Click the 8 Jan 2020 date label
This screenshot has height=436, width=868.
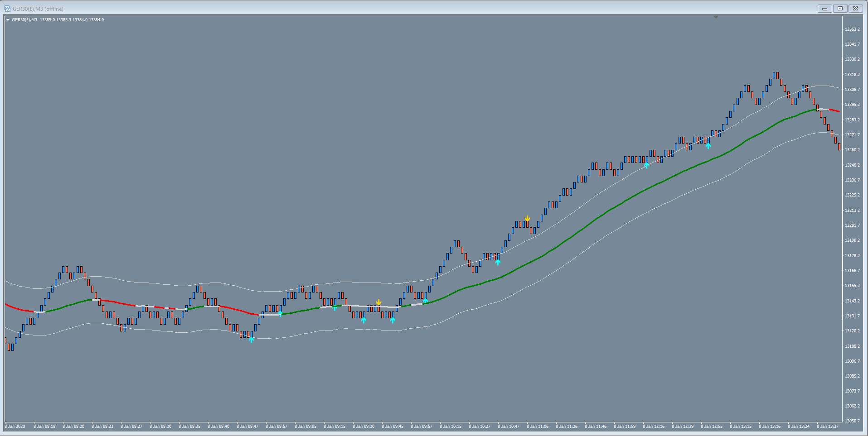15,426
